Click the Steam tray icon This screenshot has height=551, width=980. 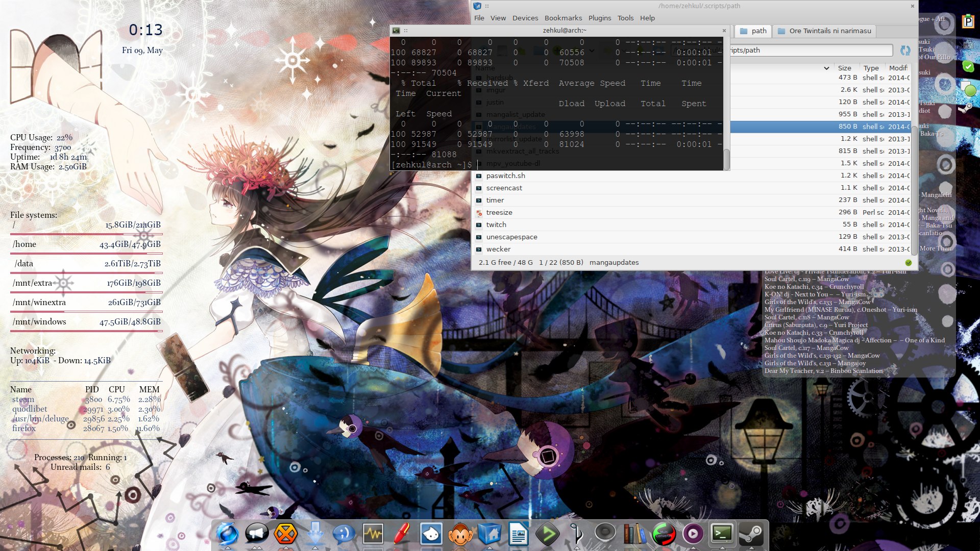pos(966,108)
